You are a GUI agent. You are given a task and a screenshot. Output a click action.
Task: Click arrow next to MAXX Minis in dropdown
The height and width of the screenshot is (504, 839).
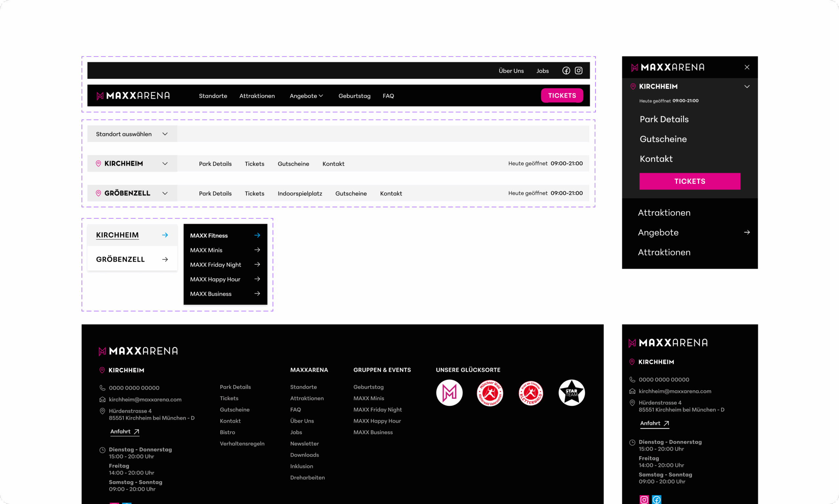point(257,250)
